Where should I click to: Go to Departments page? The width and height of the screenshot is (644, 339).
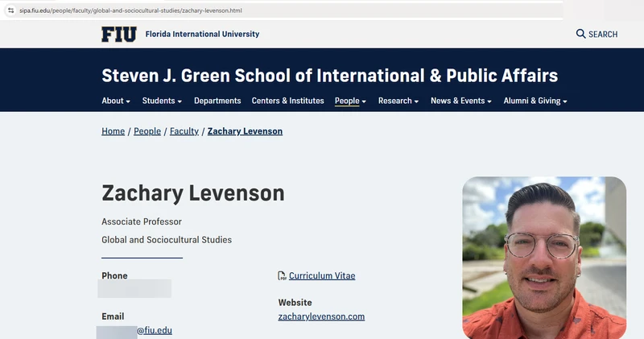click(217, 101)
